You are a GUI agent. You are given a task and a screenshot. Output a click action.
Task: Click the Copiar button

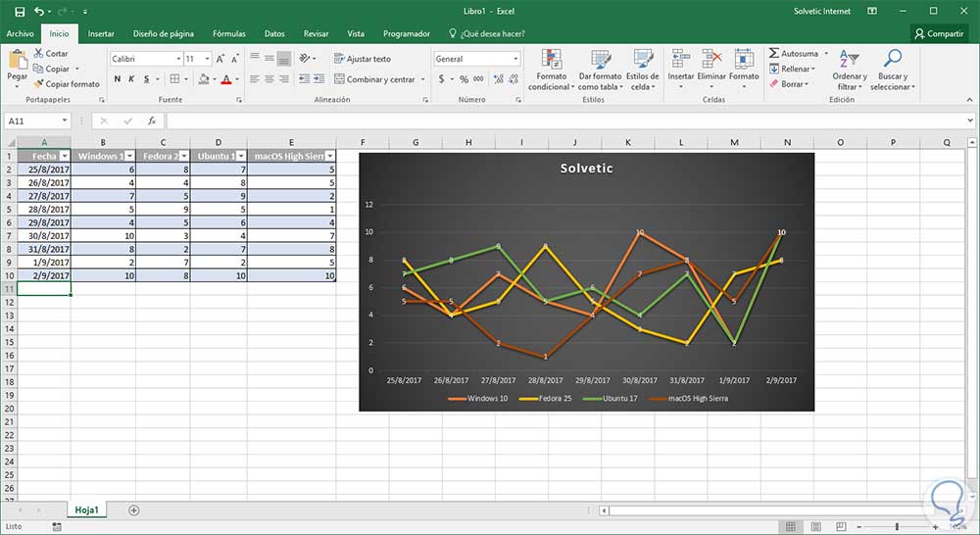[51, 69]
